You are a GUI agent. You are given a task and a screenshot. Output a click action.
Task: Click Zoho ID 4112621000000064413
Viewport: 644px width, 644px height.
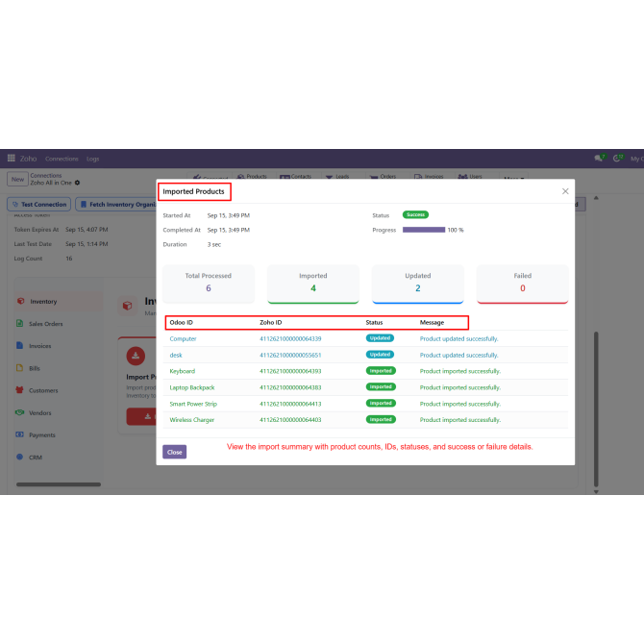pyautogui.click(x=290, y=404)
